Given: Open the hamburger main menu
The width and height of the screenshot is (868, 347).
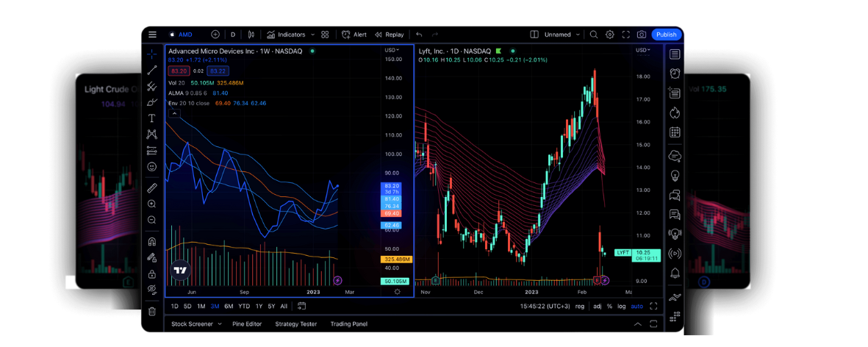Looking at the screenshot, I should [152, 35].
